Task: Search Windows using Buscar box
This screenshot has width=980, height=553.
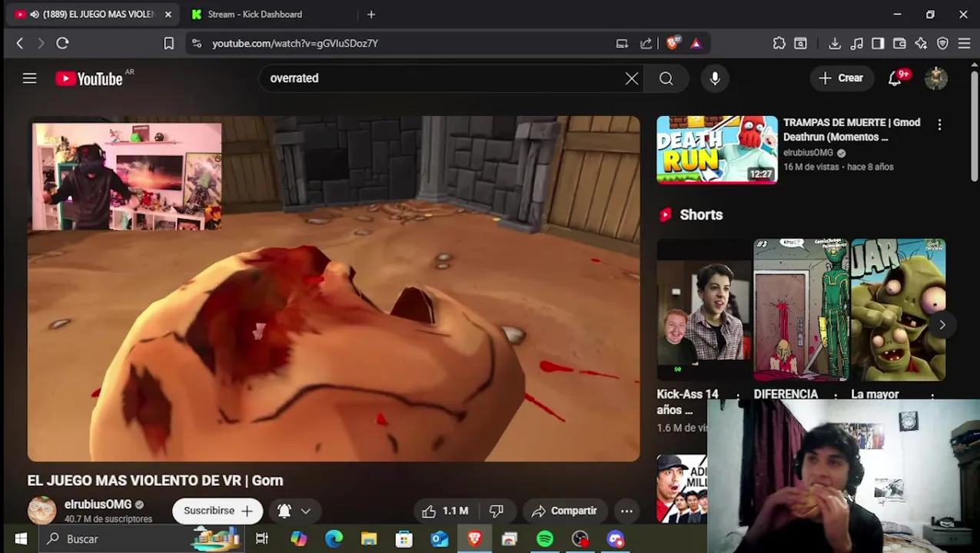Action: point(142,539)
